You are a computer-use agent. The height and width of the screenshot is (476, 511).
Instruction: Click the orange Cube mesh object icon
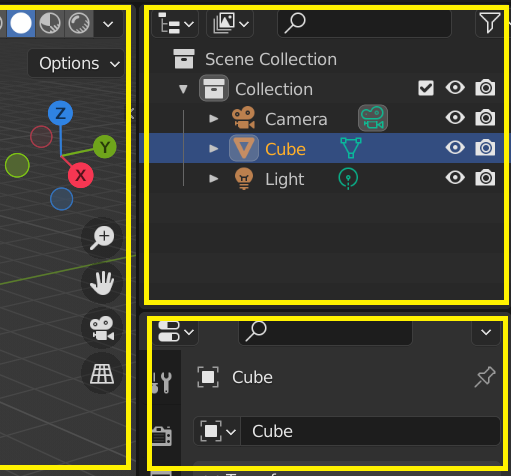pyautogui.click(x=244, y=148)
